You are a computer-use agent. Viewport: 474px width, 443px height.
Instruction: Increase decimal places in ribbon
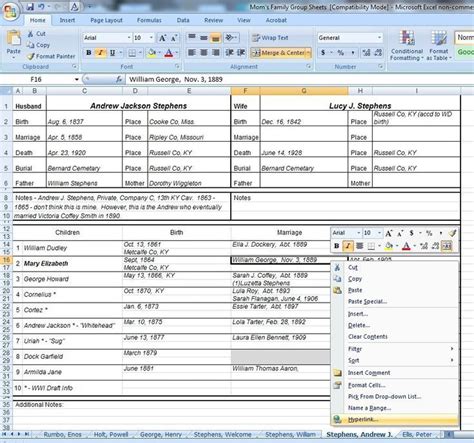(x=366, y=53)
